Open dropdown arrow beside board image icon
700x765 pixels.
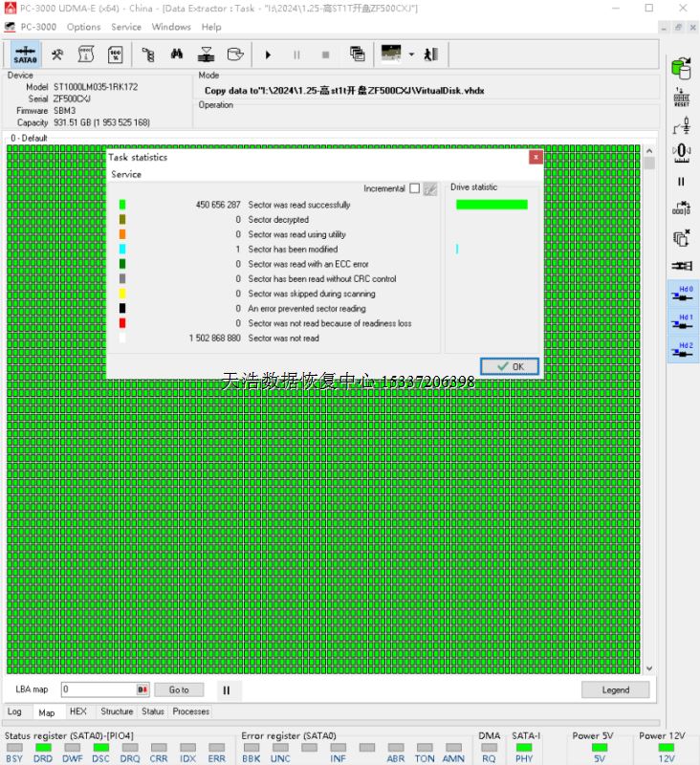coord(411,55)
